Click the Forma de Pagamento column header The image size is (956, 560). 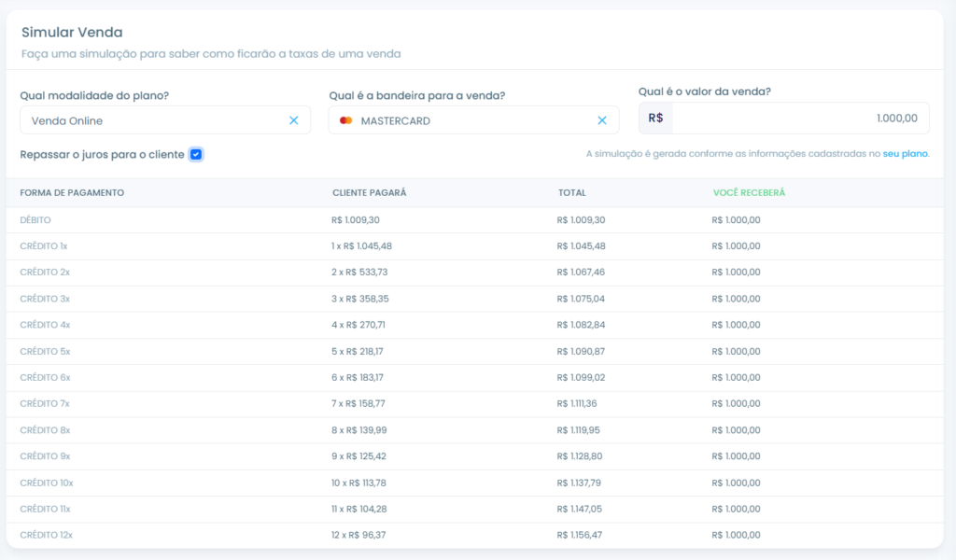click(72, 193)
